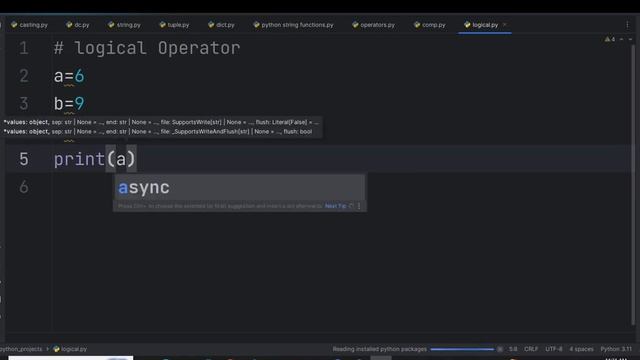Click python_projects in the breadcrumb bar
640x360 pixels.
click(21, 349)
